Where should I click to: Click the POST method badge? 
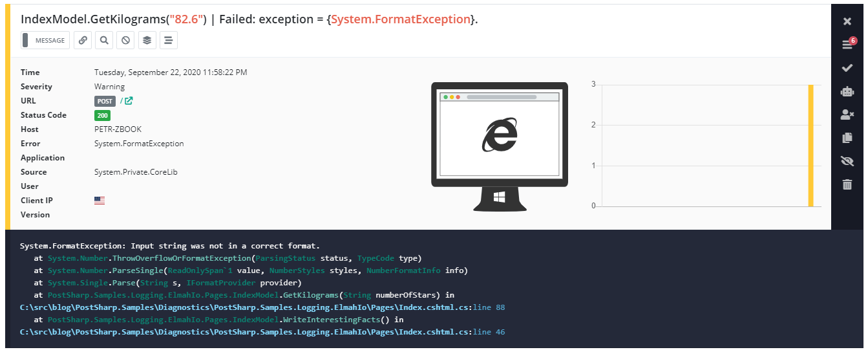pyautogui.click(x=105, y=101)
